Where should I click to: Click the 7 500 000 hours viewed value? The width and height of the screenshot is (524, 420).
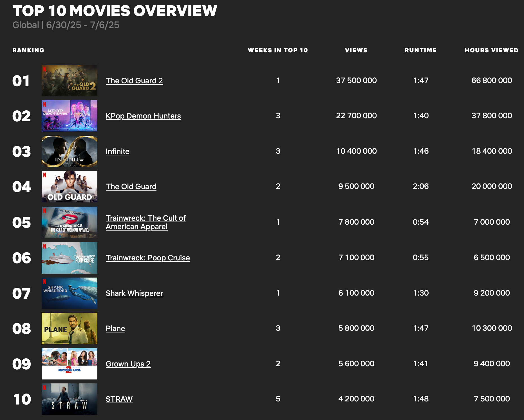pyautogui.click(x=492, y=399)
